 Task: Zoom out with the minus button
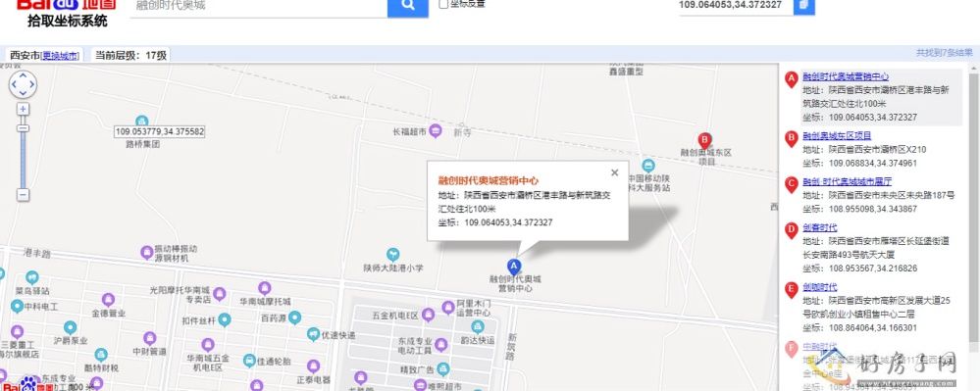(x=24, y=195)
